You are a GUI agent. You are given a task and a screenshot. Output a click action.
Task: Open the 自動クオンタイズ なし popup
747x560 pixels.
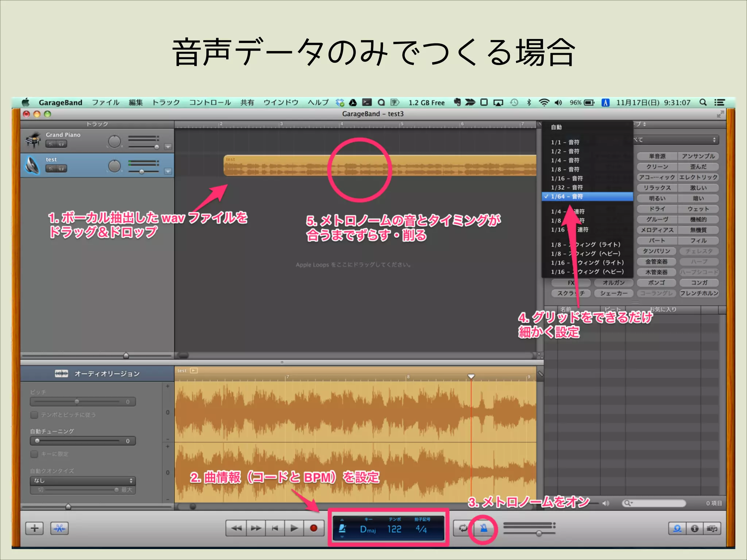tap(83, 481)
